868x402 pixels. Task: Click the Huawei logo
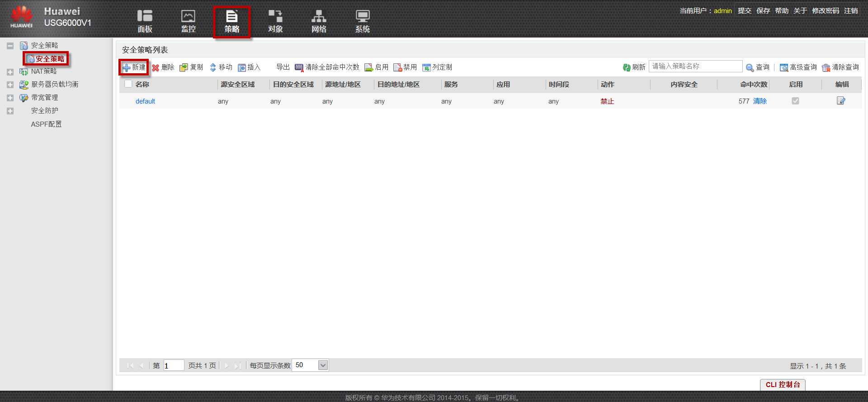(21, 17)
